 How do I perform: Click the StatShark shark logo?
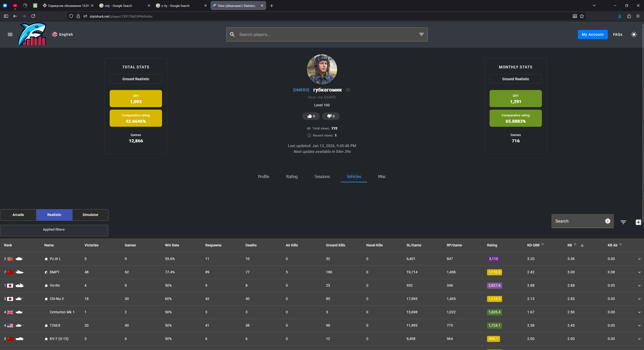click(32, 34)
